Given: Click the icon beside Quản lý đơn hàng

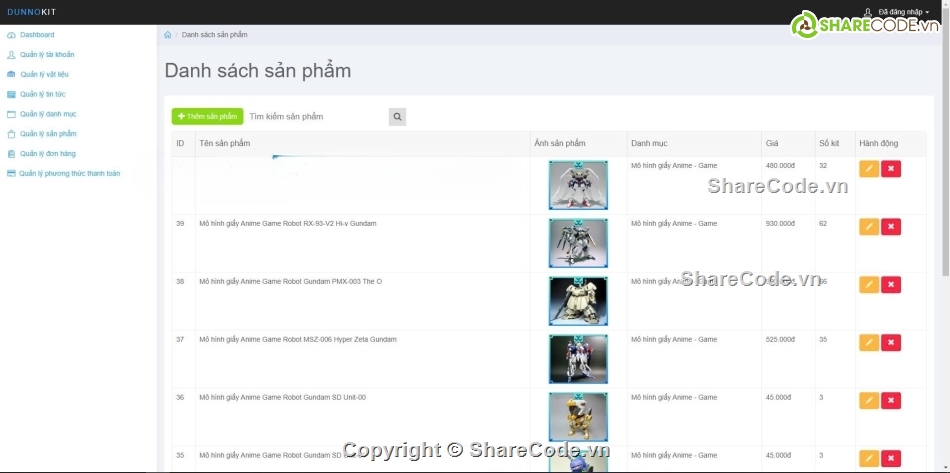Looking at the screenshot, I should pyautogui.click(x=11, y=154).
